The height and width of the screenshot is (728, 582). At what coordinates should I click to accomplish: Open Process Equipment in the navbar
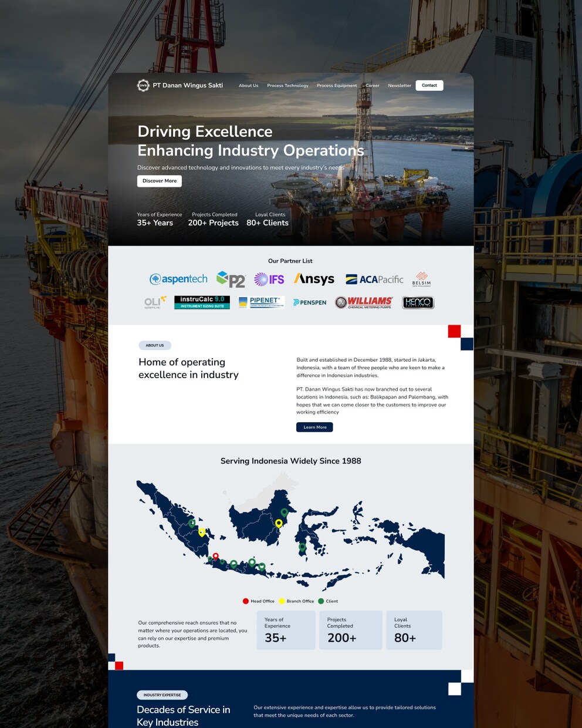click(337, 86)
